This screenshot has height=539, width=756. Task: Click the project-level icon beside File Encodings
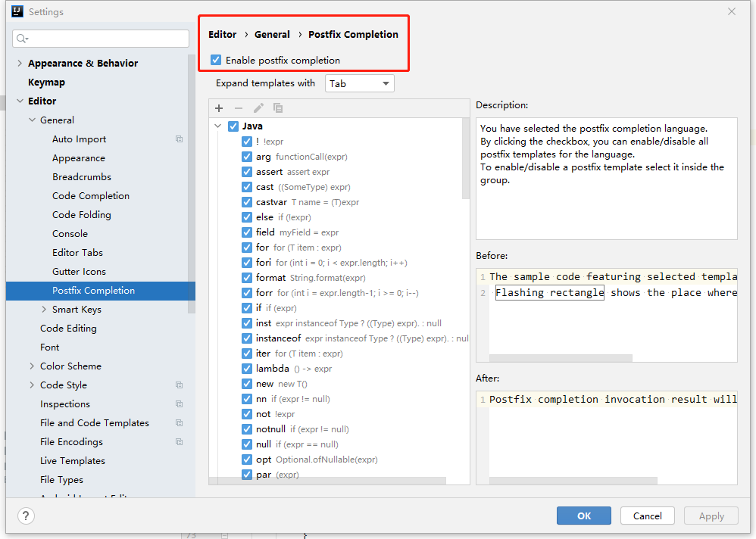tap(180, 442)
